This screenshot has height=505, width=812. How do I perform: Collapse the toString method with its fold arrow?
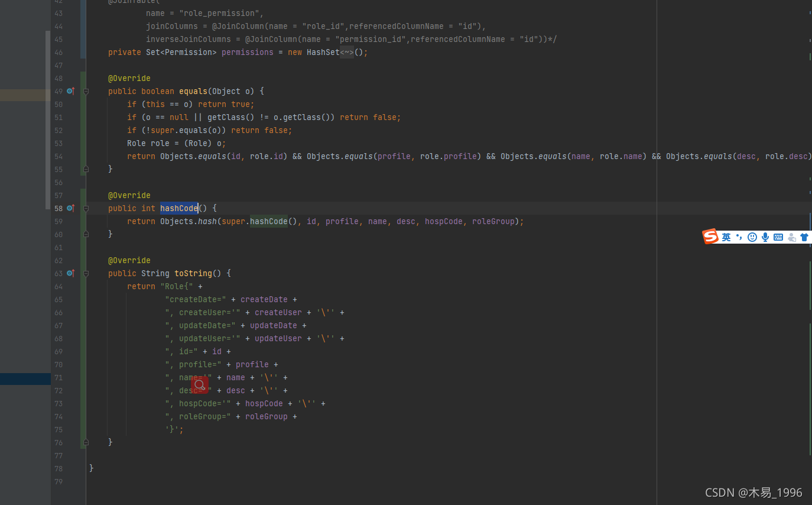click(x=85, y=273)
